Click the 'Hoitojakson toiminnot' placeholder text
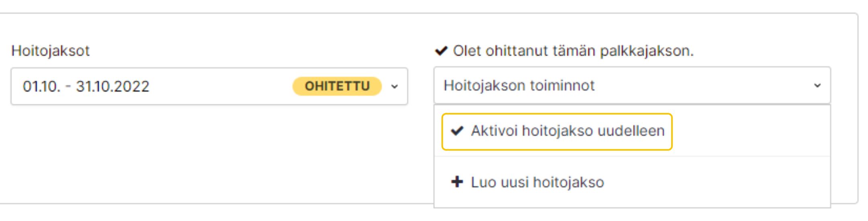The width and height of the screenshot is (868, 221). click(519, 86)
